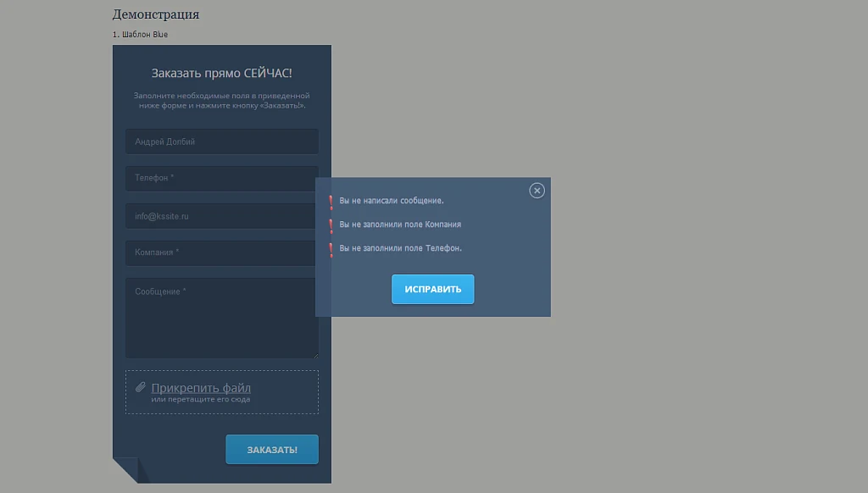The width and height of the screenshot is (868, 493).
Task: Click the exclamation icon beside the сообщение error
Action: click(331, 202)
